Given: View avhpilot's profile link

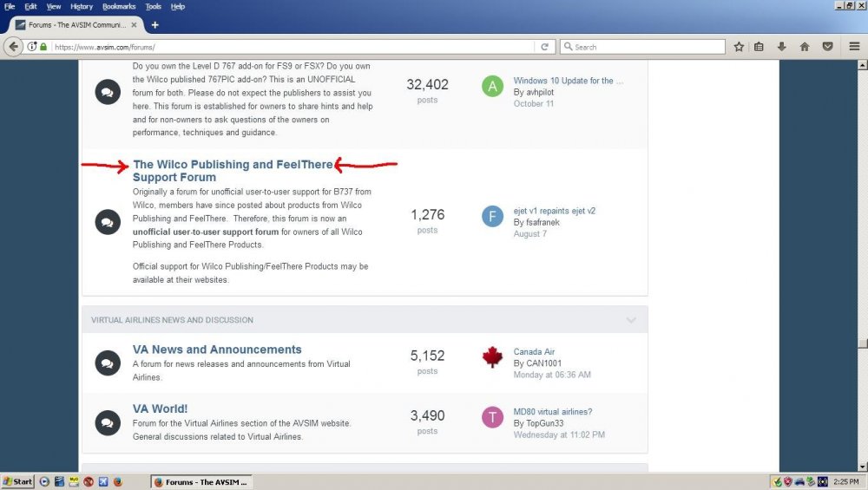Looking at the screenshot, I should [540, 92].
